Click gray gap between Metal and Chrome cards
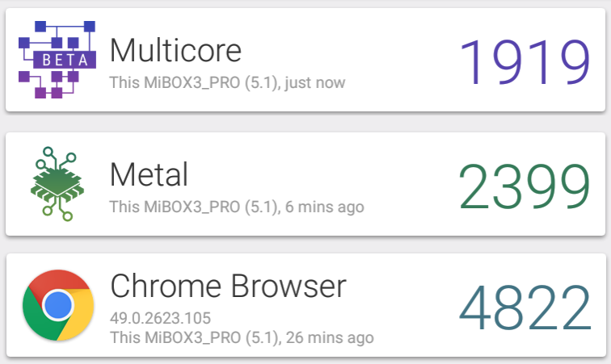 click(305, 245)
